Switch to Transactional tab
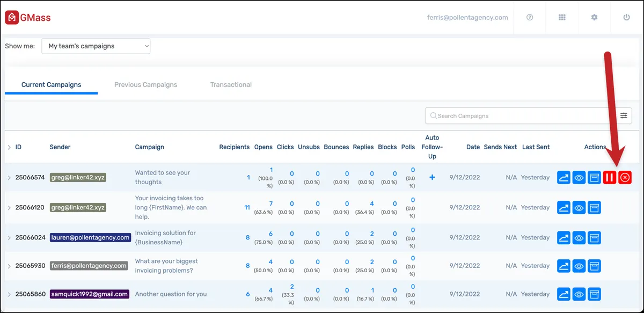 pyautogui.click(x=231, y=85)
